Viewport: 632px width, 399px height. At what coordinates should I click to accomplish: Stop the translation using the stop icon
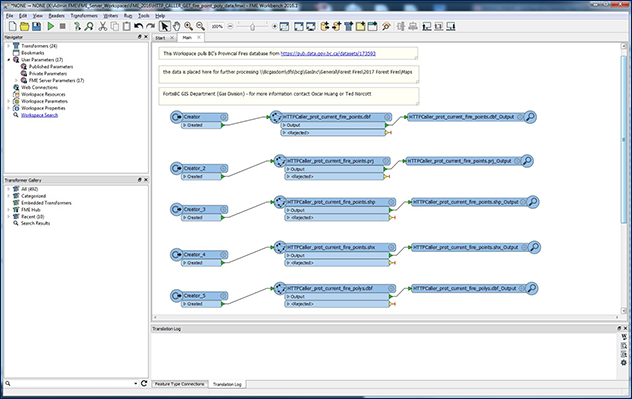[62, 27]
